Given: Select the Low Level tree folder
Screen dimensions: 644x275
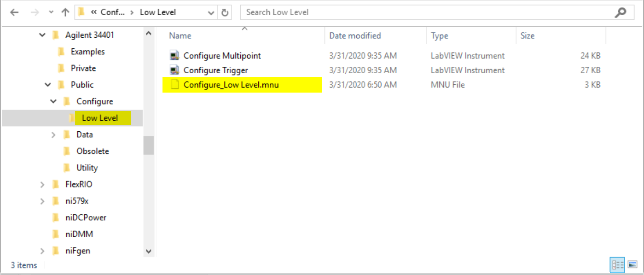Looking at the screenshot, I should coord(100,118).
